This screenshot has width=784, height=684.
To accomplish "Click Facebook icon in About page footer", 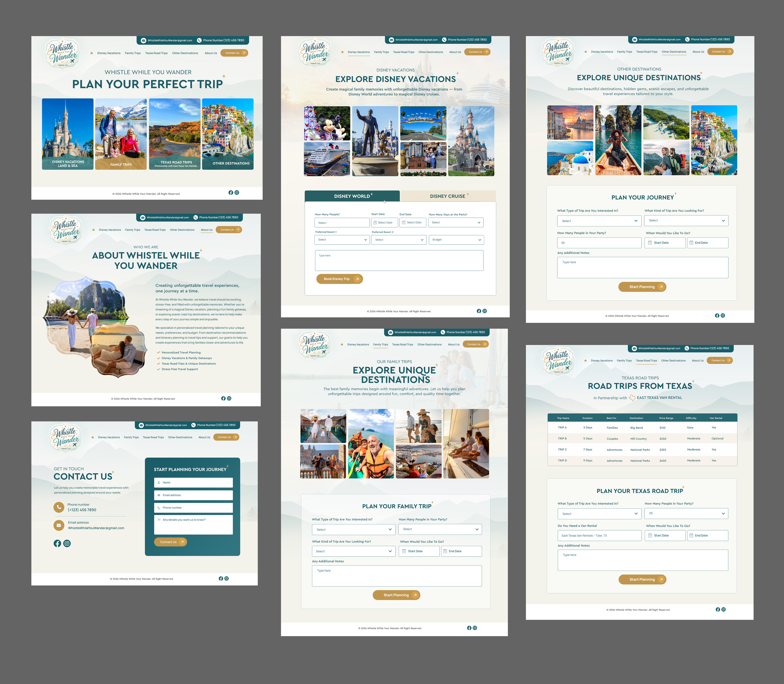I will [224, 398].
